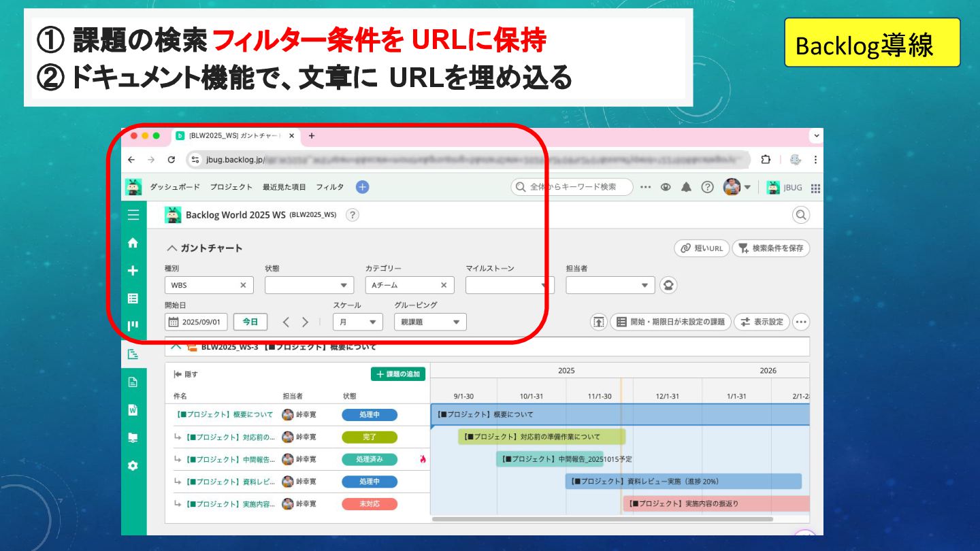Click the three-dots icon next to global search
980x551 pixels.
click(x=646, y=187)
